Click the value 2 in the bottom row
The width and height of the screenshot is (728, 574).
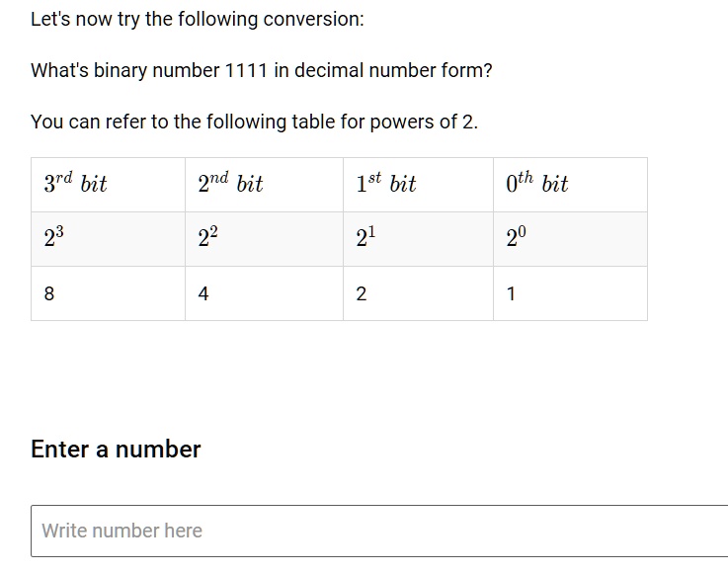click(361, 293)
